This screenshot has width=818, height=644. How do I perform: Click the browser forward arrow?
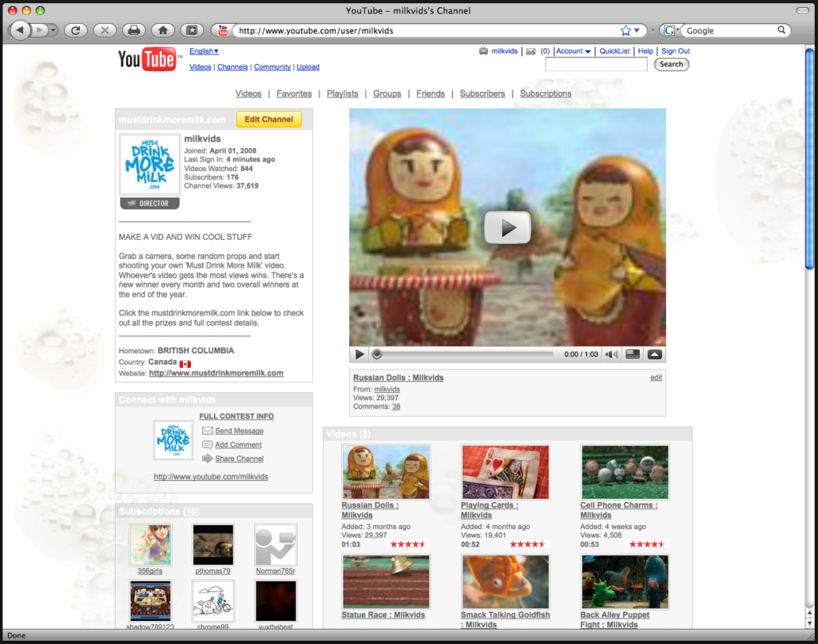[x=39, y=30]
